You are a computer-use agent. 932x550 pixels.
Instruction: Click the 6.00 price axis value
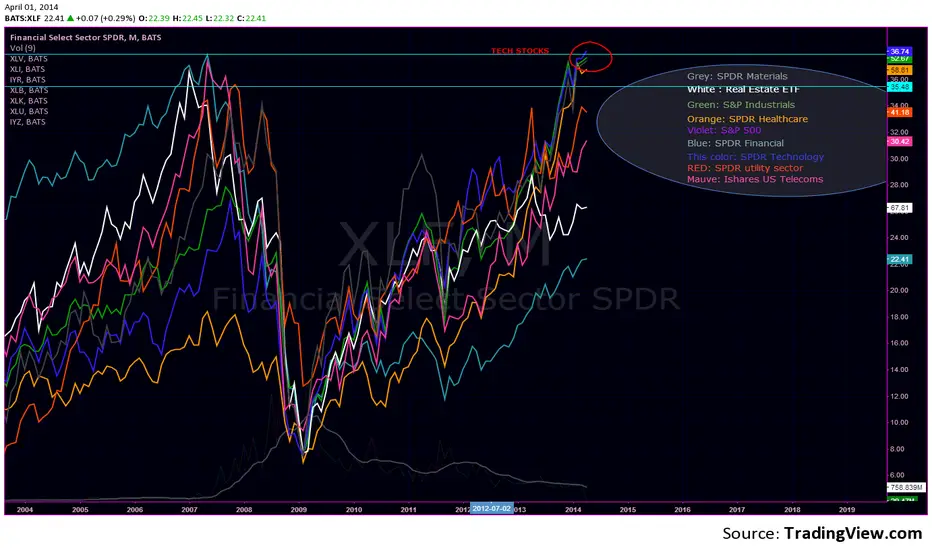point(898,475)
